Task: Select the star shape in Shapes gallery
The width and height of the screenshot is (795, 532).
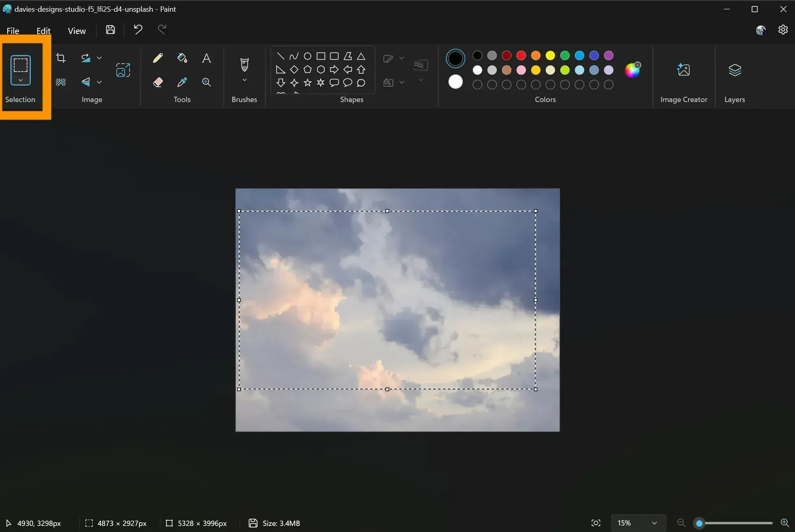Action: point(307,83)
